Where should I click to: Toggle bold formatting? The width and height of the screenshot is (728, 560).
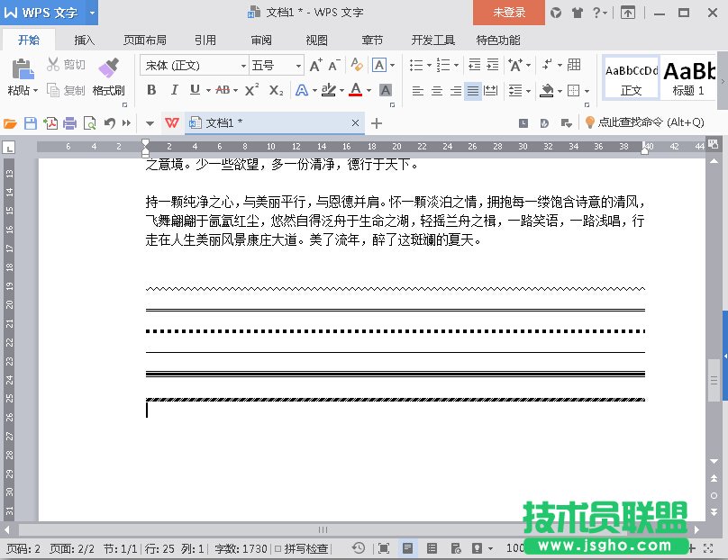(x=151, y=90)
